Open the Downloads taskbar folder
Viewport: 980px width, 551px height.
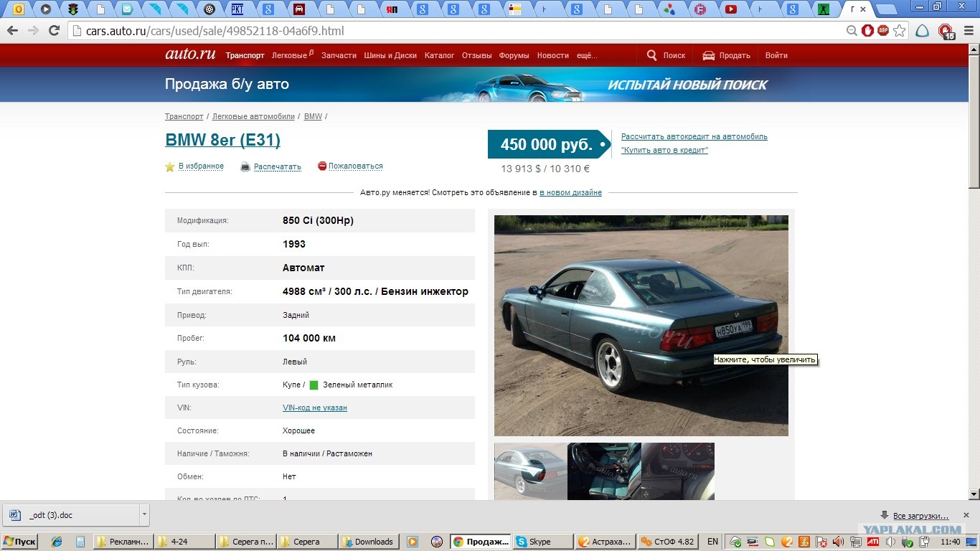point(369,542)
